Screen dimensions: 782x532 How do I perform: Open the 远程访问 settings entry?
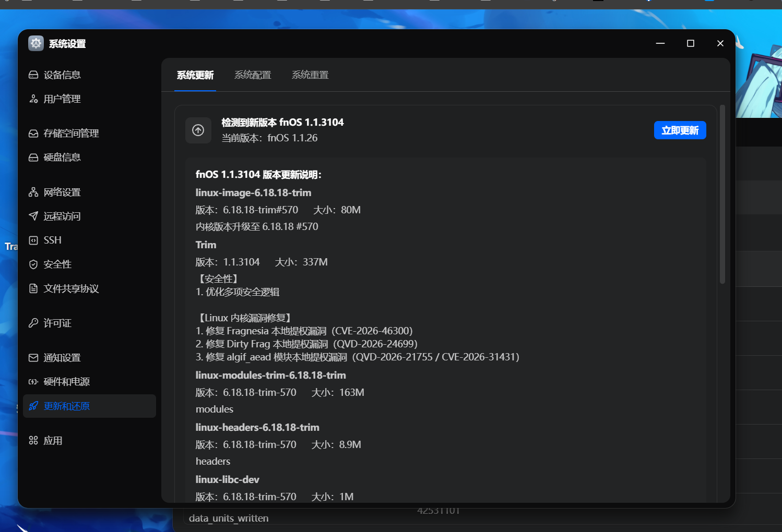point(90,216)
